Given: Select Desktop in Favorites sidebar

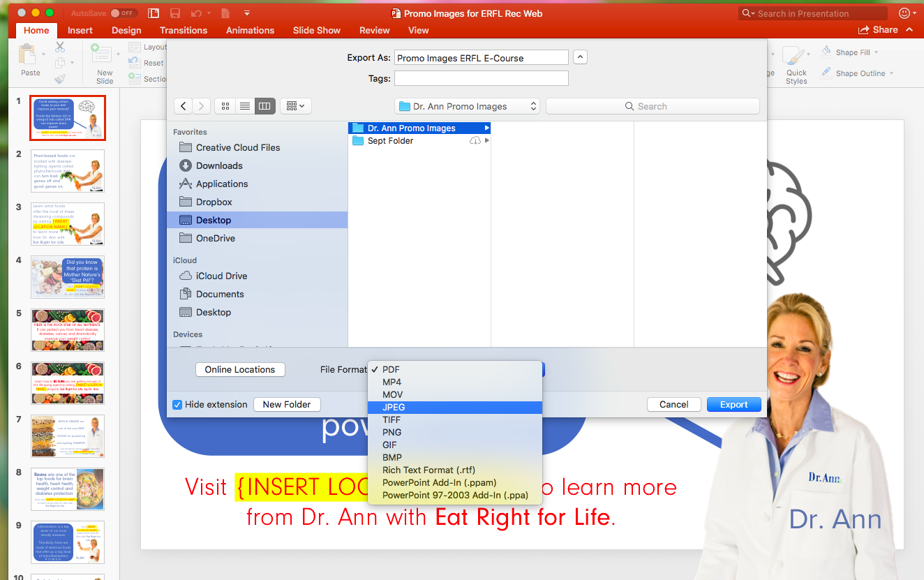Looking at the screenshot, I should [257, 220].
